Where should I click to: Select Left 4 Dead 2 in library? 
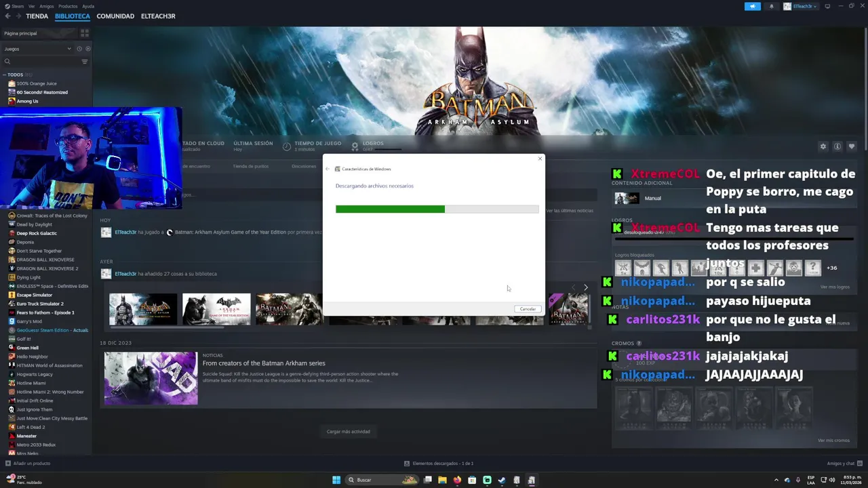tap(31, 427)
